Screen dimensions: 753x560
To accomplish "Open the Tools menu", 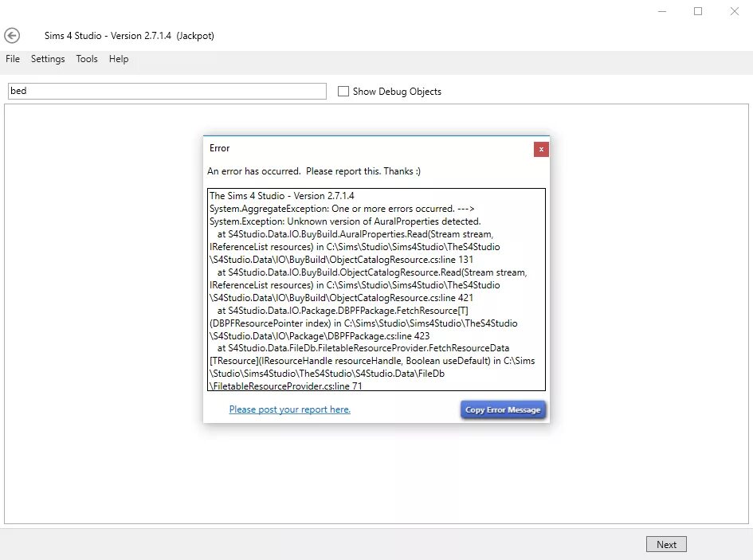I will click(86, 59).
